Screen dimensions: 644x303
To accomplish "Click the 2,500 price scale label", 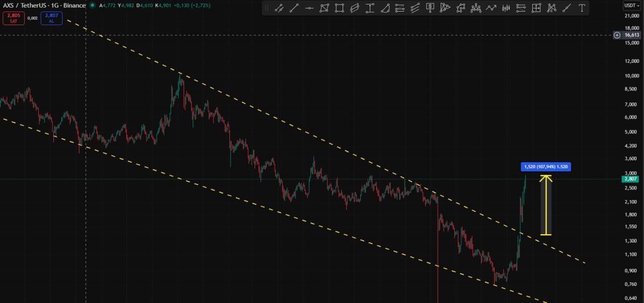I will click(631, 188).
